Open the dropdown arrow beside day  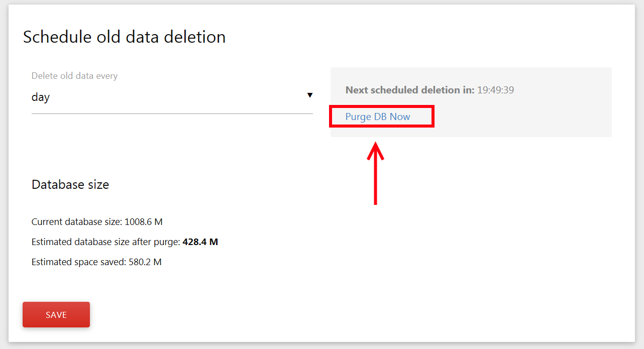tap(309, 95)
